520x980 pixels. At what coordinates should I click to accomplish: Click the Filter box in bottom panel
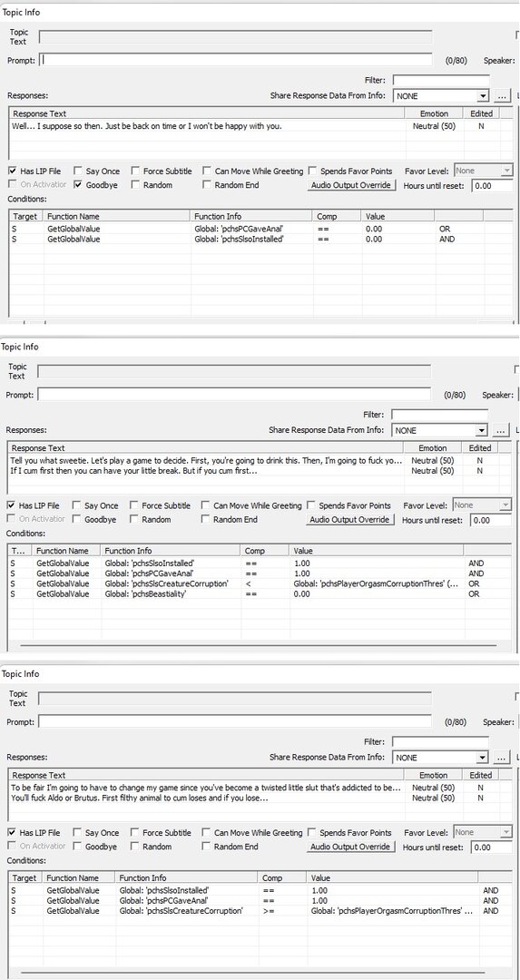click(x=441, y=741)
